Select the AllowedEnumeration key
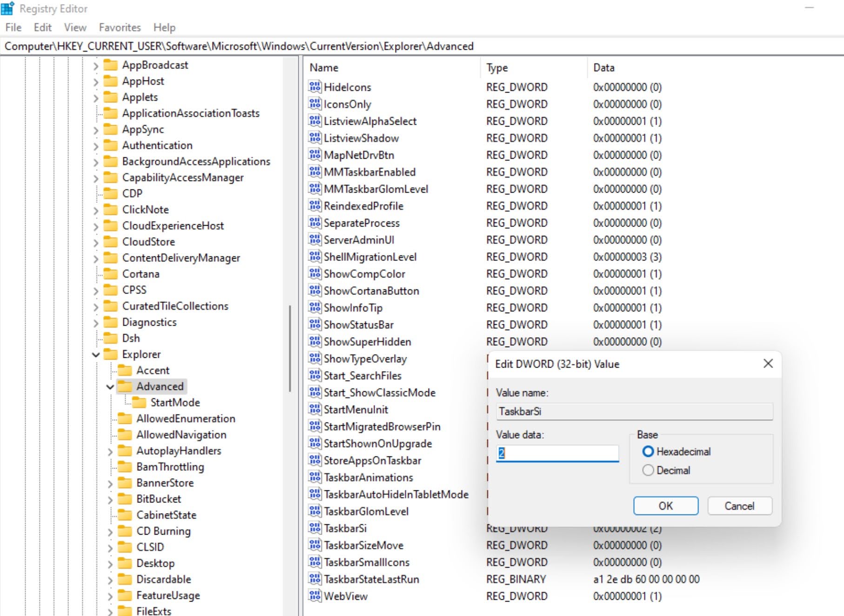The height and width of the screenshot is (616, 844). tap(186, 418)
